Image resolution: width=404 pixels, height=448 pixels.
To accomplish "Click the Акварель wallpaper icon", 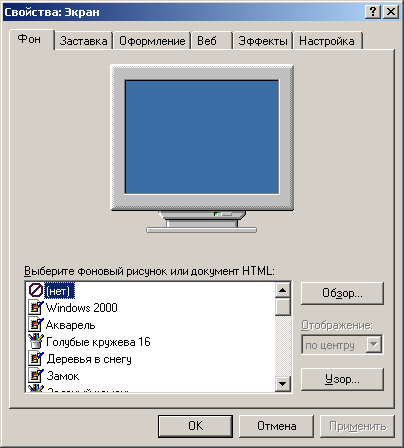I will pos(36,324).
